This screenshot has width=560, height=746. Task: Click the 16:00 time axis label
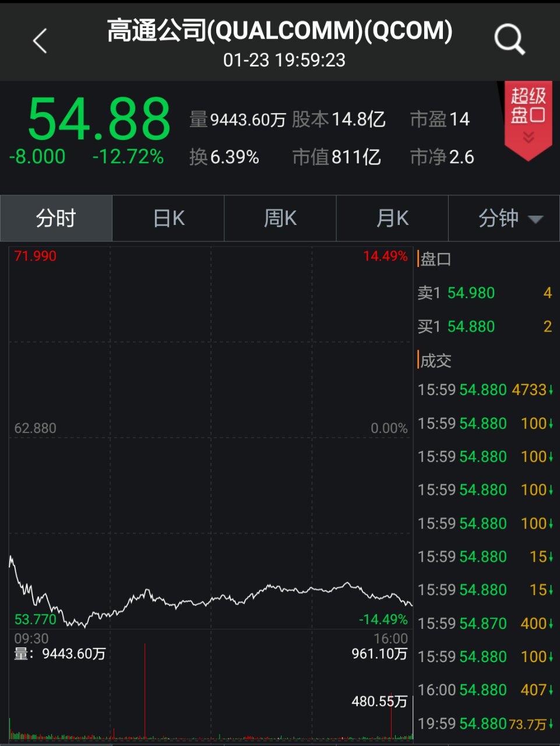point(390,638)
